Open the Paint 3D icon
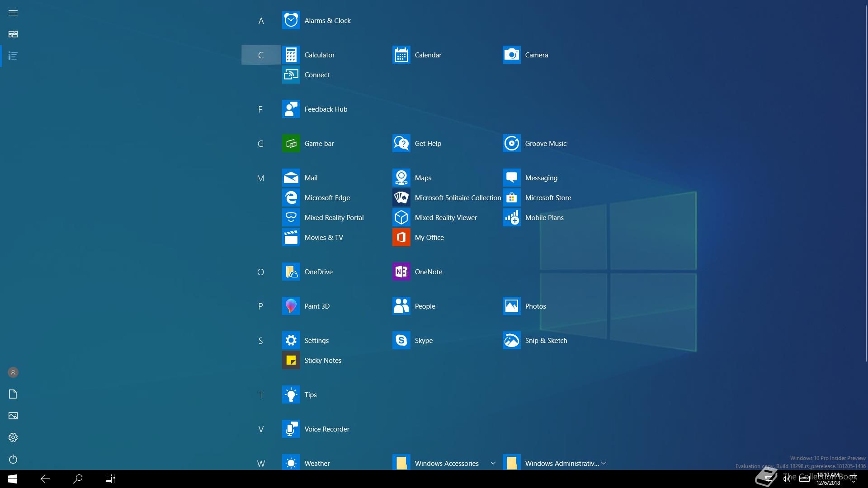868x488 pixels. pos(291,306)
